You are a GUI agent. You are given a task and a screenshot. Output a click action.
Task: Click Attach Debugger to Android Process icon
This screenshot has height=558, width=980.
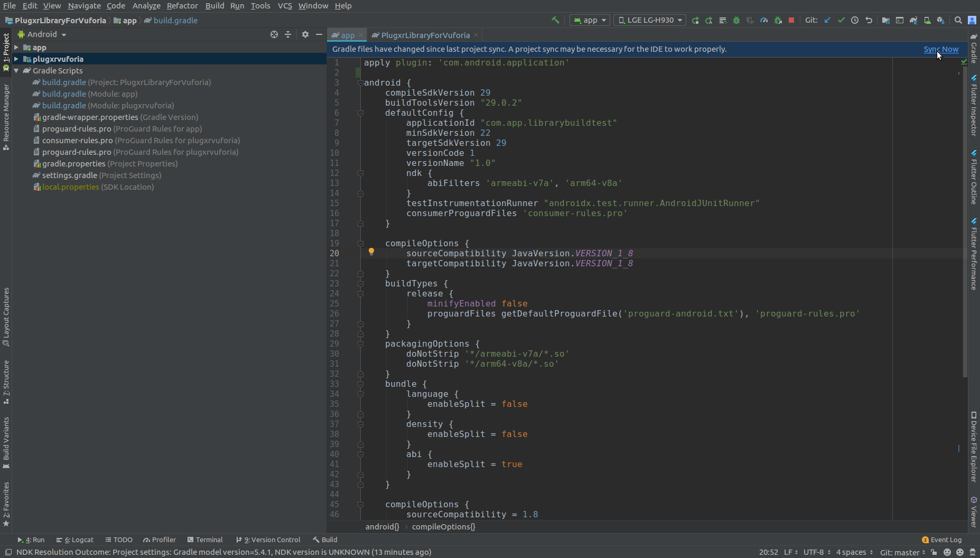point(778,20)
